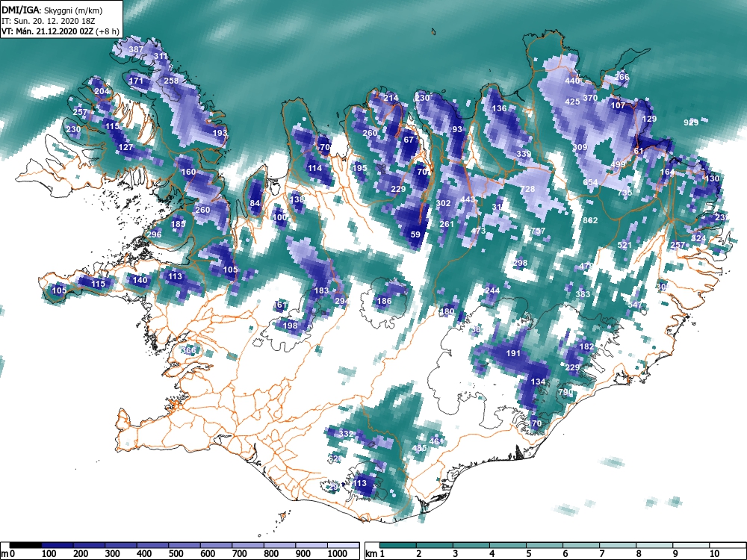The width and height of the screenshot is (747, 560).
Task: Click the '862' map value
Action: (x=590, y=220)
